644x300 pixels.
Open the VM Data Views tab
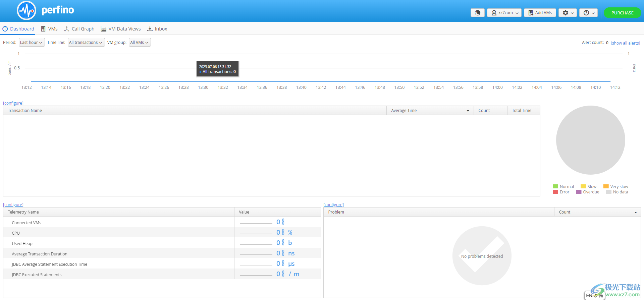121,29
